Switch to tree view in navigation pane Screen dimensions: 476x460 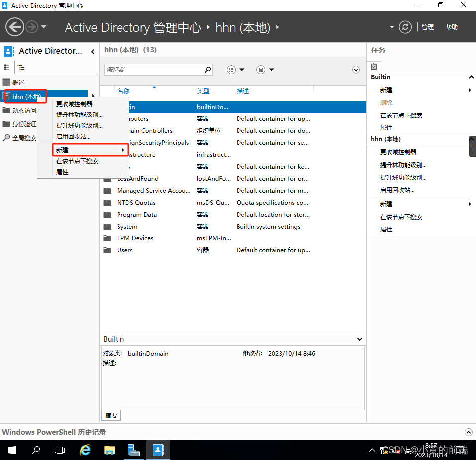21,67
